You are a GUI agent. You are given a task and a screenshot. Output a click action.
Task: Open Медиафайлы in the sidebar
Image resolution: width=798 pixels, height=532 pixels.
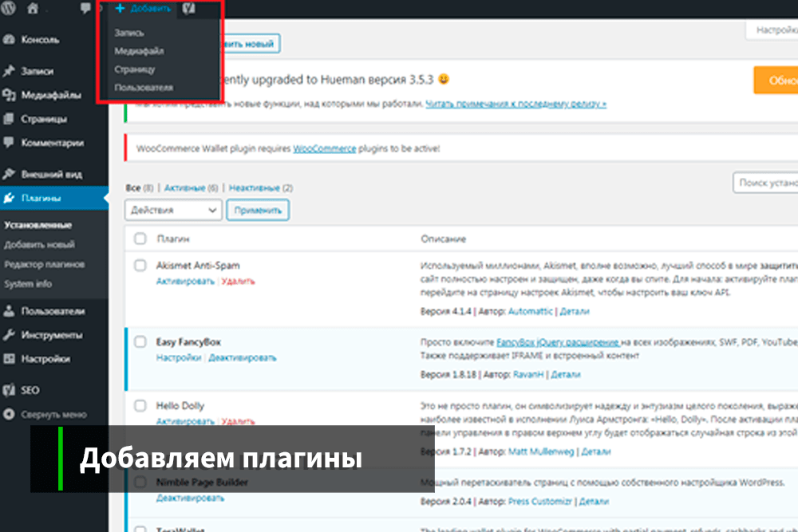[51, 95]
